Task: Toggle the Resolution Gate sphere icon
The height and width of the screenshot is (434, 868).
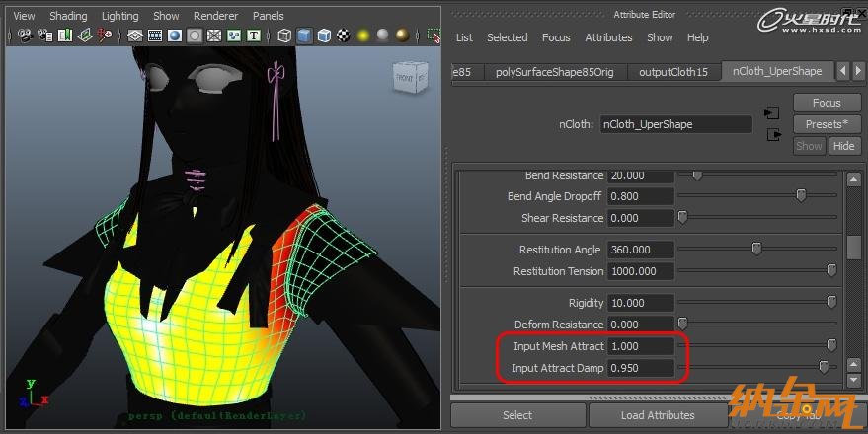Action: (x=175, y=36)
